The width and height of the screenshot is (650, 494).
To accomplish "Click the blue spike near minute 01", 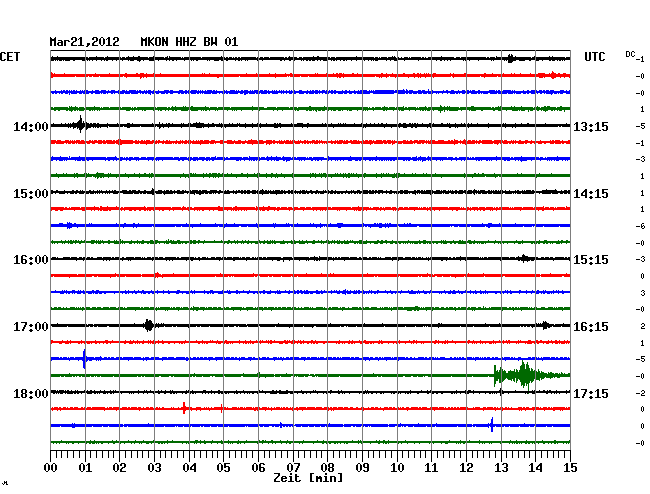I will coord(84,359).
